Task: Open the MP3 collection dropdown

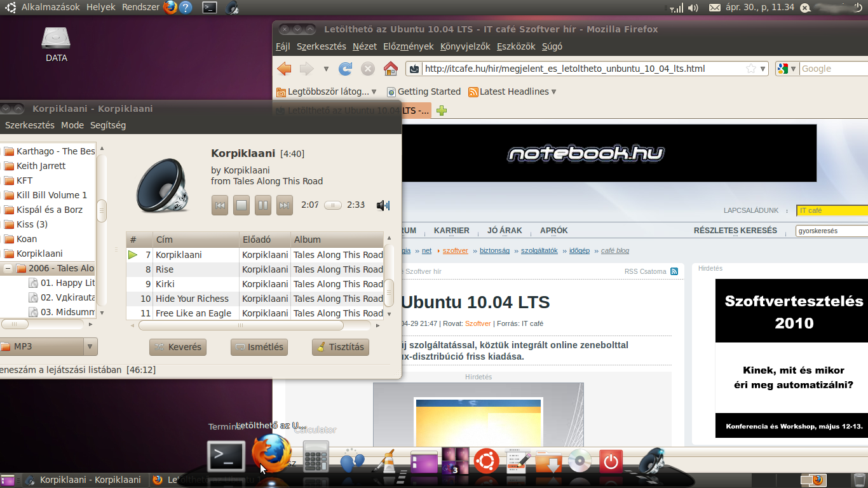Action: point(90,346)
